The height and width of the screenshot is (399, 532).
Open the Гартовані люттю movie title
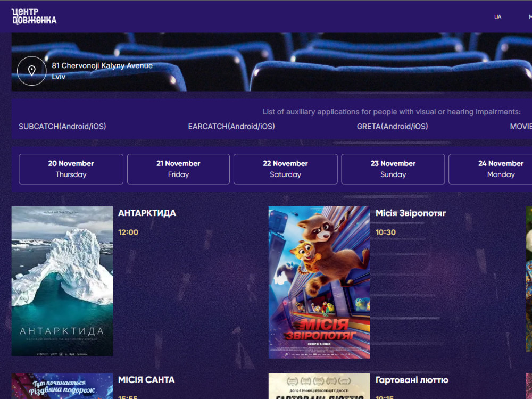pyautogui.click(x=412, y=380)
